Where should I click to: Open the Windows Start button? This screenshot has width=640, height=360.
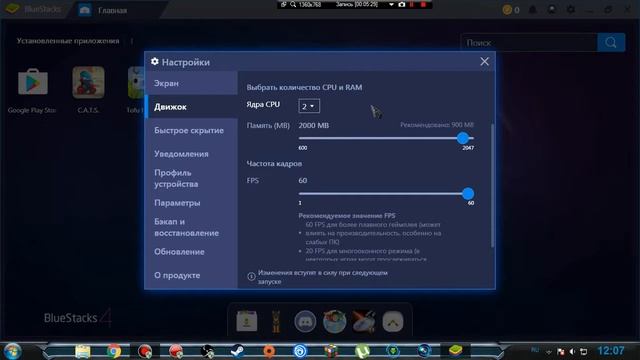point(12,351)
